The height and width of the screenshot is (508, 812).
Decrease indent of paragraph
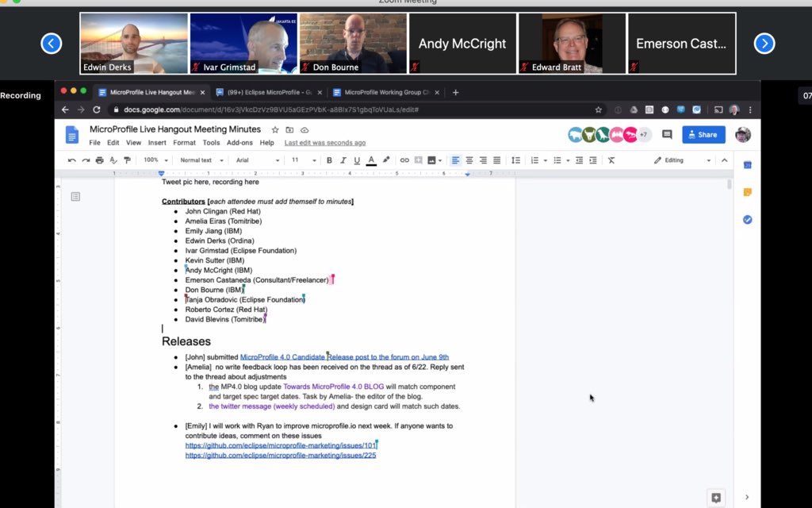(x=579, y=160)
